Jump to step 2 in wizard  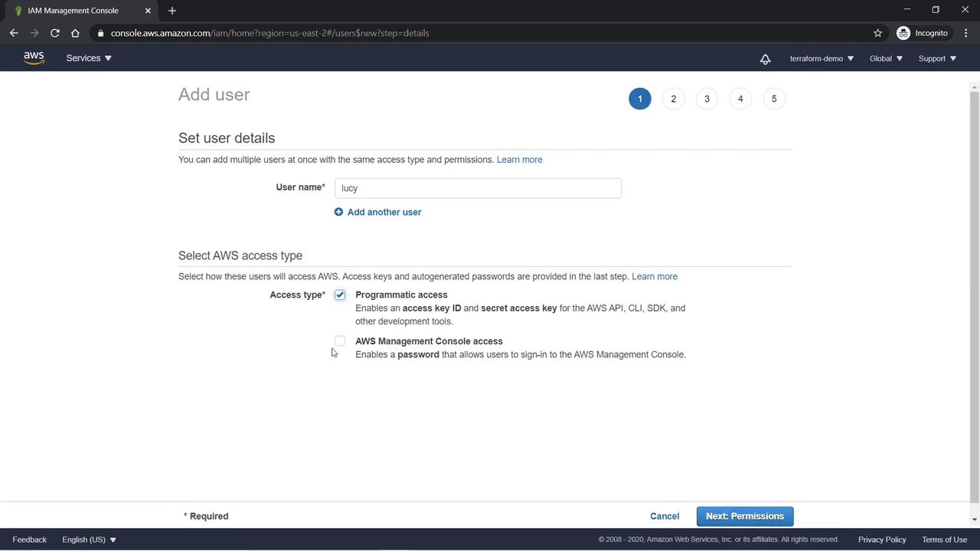tap(673, 99)
